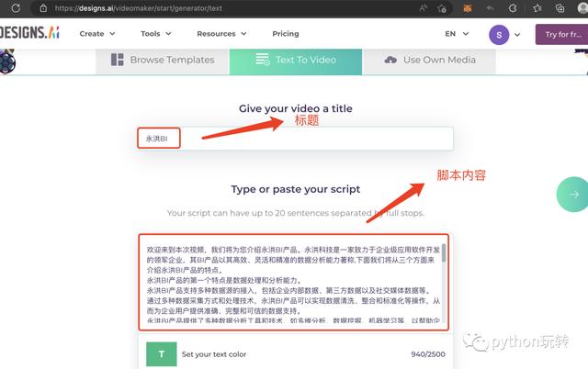Click the Type or paste your script heading
This screenshot has height=369, width=588.
click(296, 189)
